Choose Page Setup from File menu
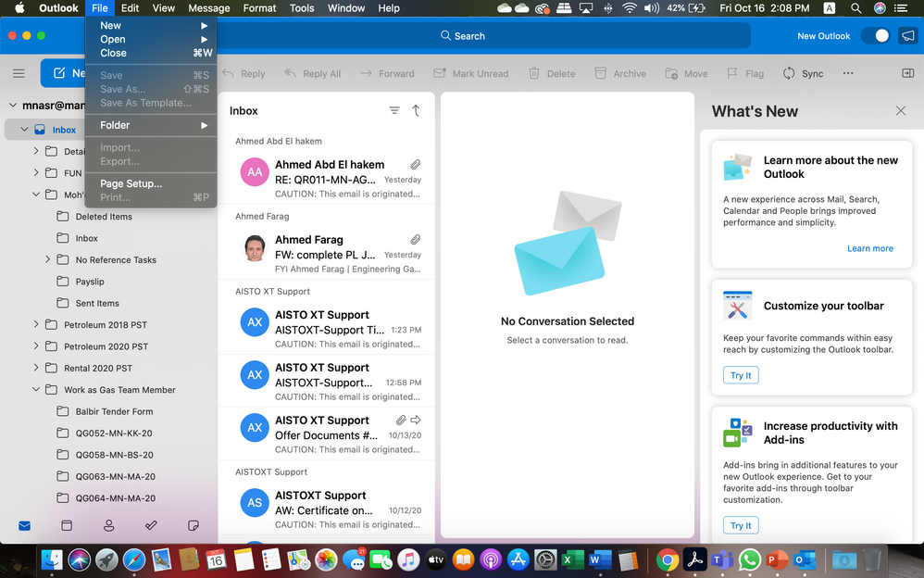 tap(151, 183)
